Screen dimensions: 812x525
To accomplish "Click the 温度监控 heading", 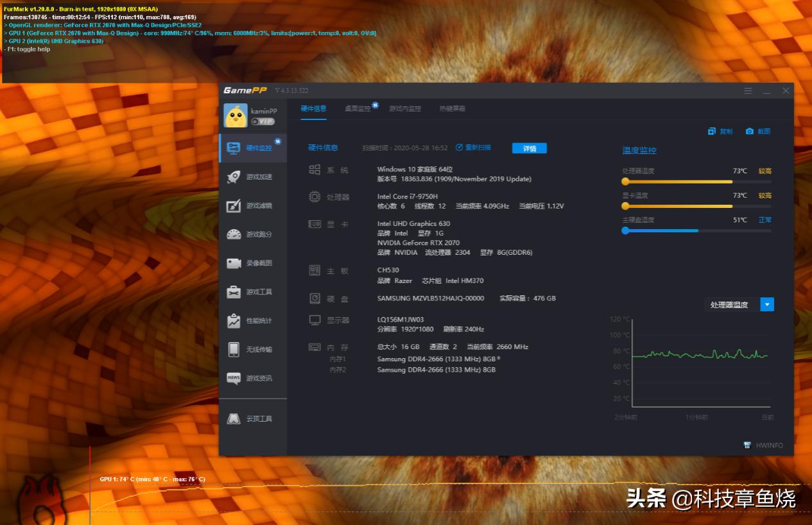I will 639,151.
